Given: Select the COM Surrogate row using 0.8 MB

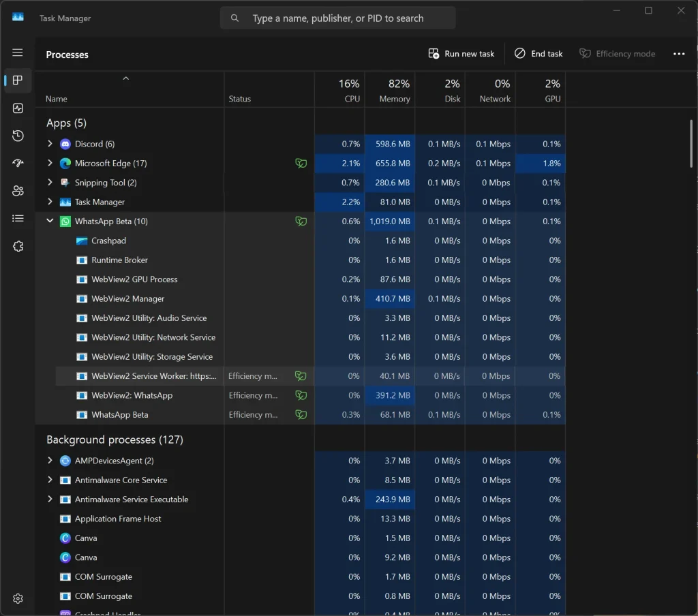Looking at the screenshot, I should click(x=300, y=596).
